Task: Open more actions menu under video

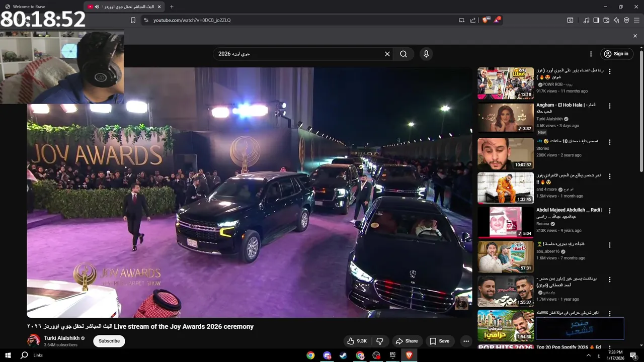Action: (x=466, y=341)
